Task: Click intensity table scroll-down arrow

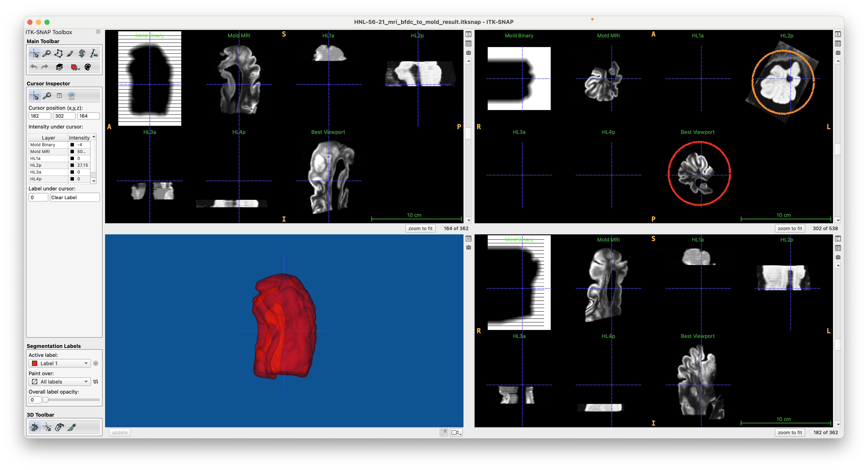Action: [94, 181]
